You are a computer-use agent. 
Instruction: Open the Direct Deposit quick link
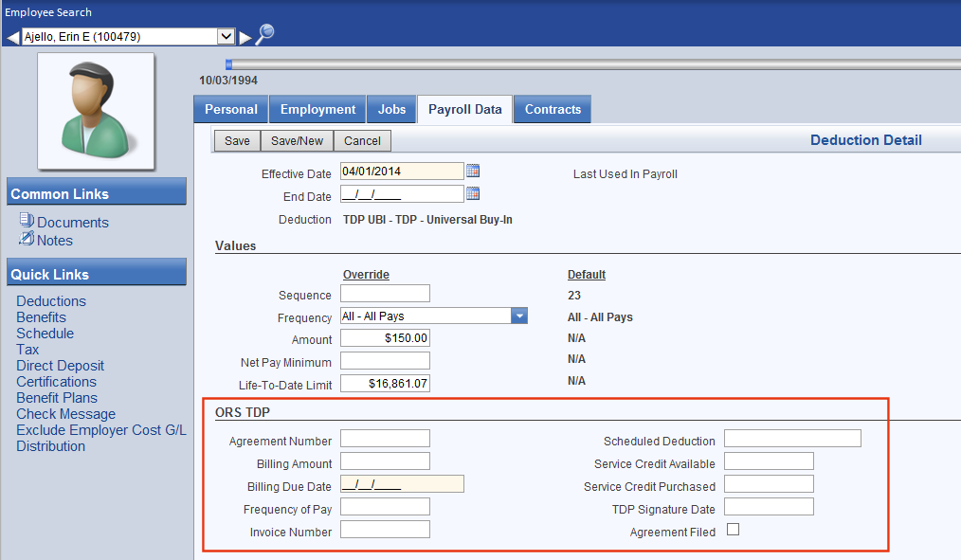pos(60,366)
